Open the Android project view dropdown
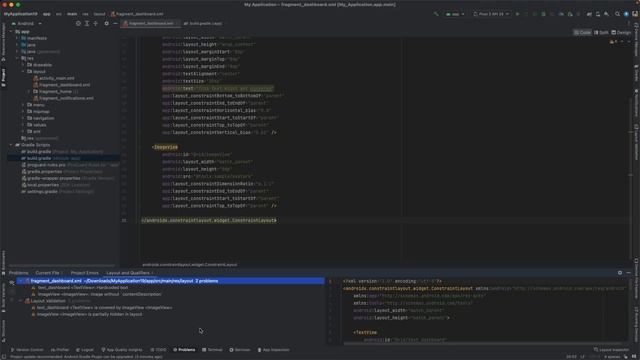 [27, 24]
